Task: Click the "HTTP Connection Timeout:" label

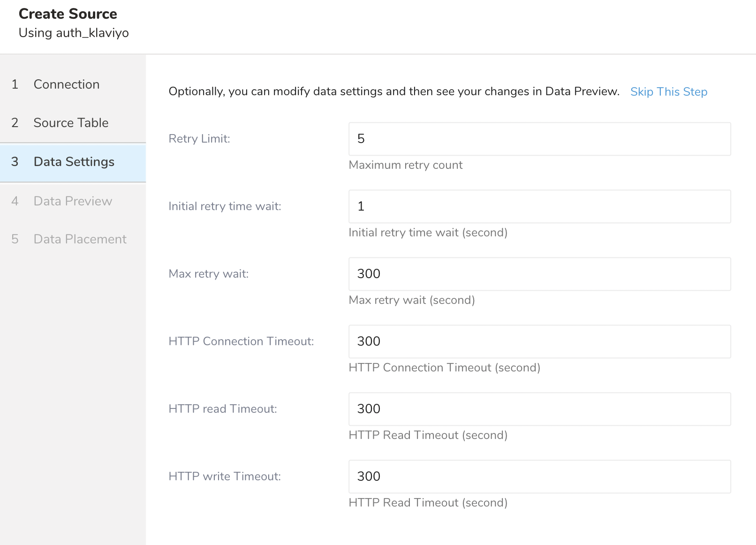Action: [x=241, y=341]
